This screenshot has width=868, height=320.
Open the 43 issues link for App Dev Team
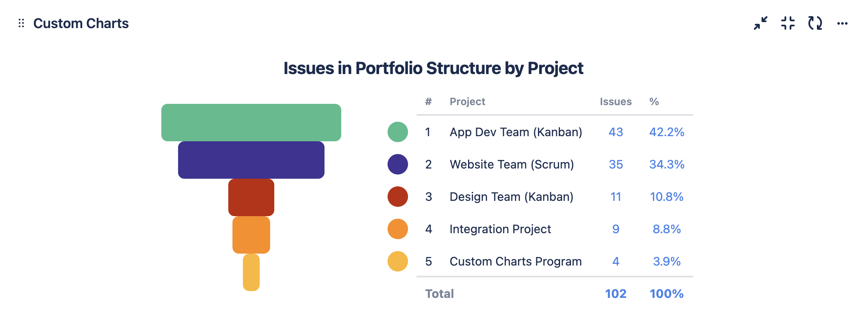point(615,132)
